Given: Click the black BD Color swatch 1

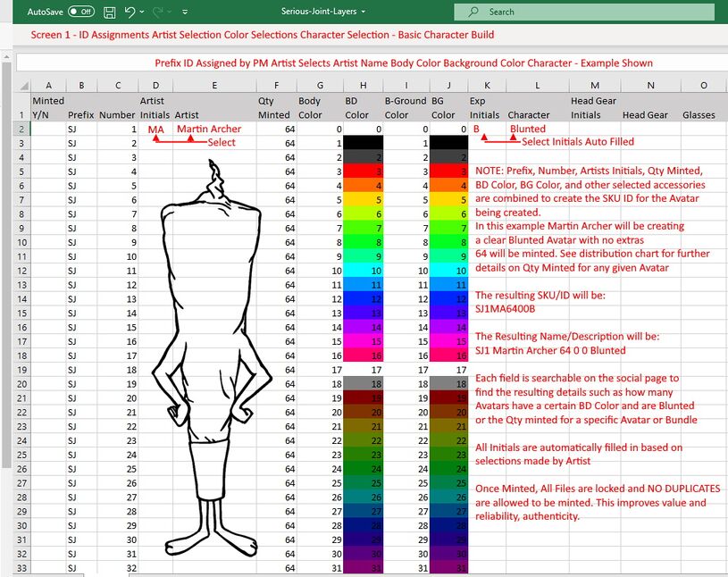Looking at the screenshot, I should (x=363, y=143).
